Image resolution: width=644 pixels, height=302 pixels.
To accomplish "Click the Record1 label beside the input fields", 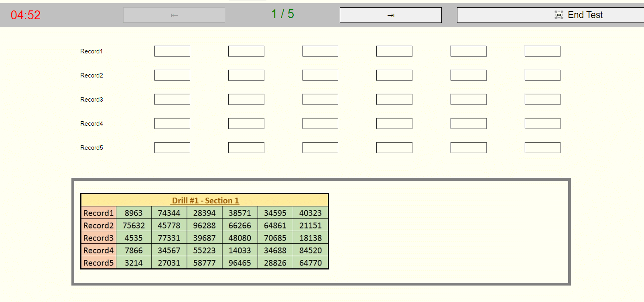I will (91, 51).
